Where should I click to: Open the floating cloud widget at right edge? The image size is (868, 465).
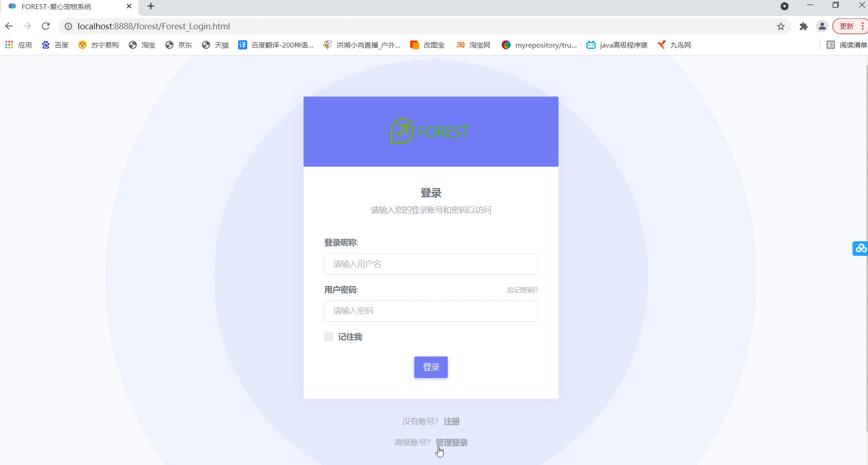click(860, 248)
